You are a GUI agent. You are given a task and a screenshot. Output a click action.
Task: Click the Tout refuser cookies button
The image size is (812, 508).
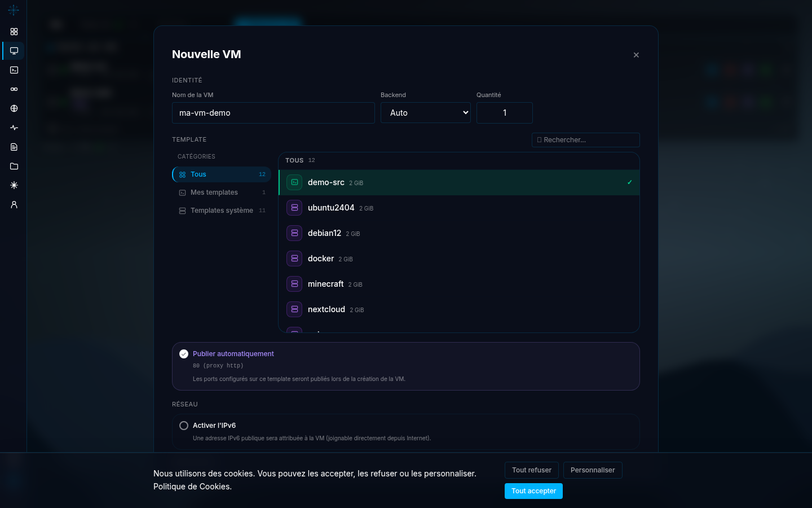pos(532,470)
